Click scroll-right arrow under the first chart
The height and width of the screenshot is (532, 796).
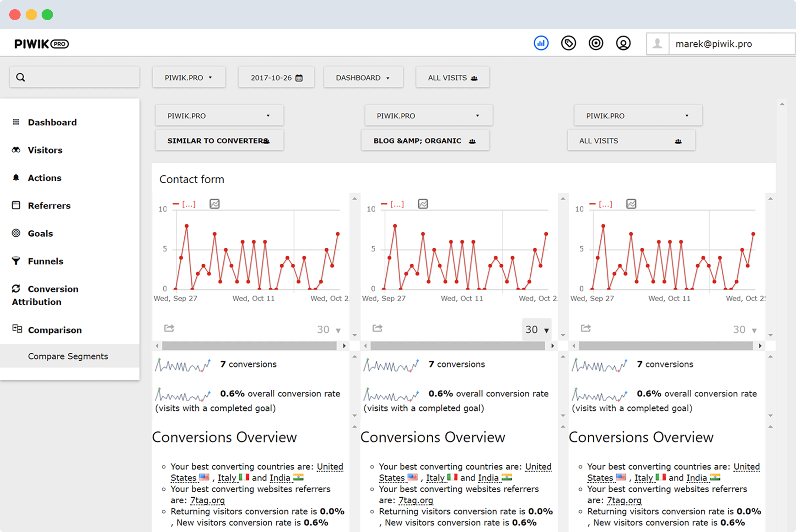click(344, 346)
